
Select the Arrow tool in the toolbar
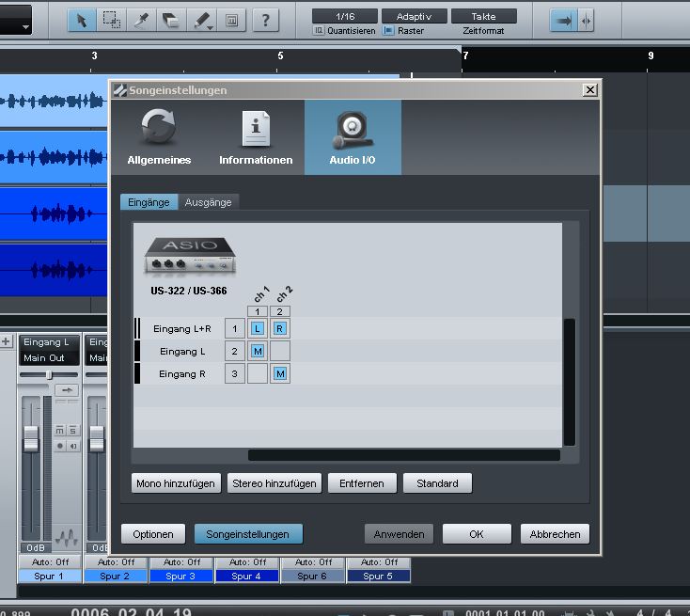pos(82,21)
